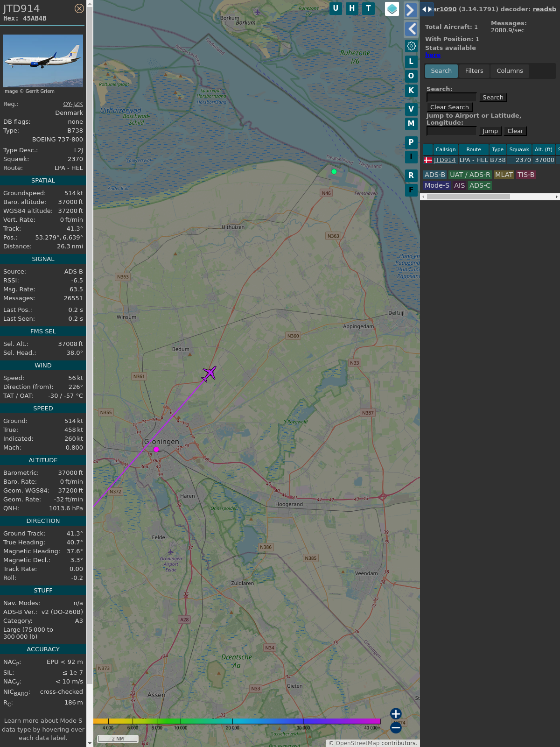Select the JTD914 airplane on map

click(x=209, y=373)
